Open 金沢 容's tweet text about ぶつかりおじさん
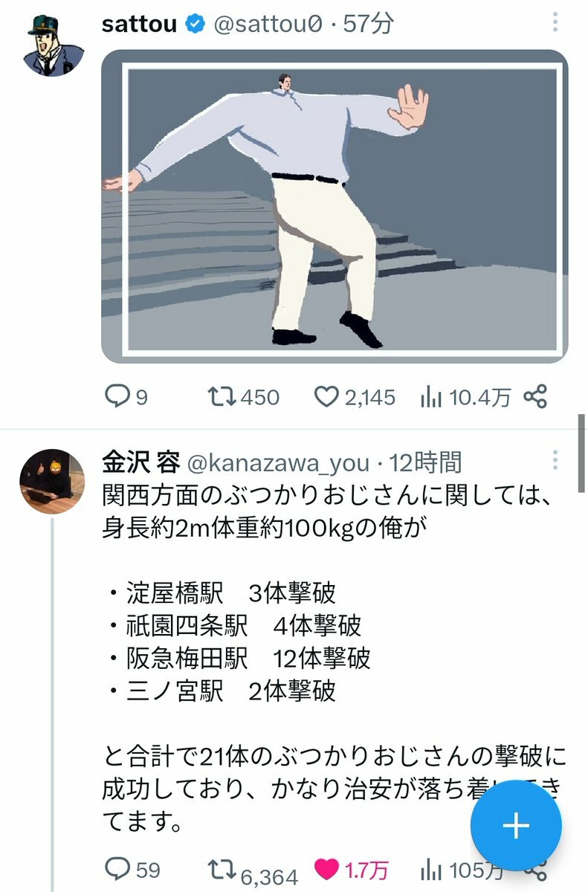 pos(335,658)
